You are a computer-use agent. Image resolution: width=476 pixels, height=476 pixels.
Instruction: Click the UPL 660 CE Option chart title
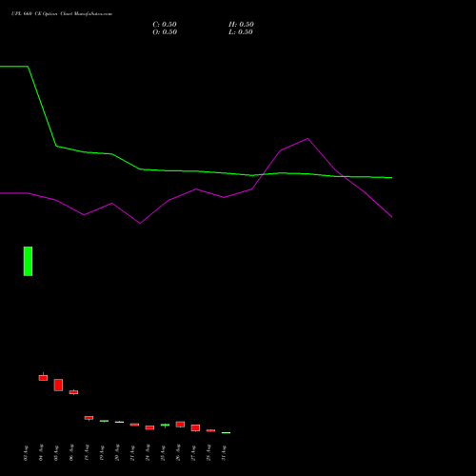coord(62,14)
